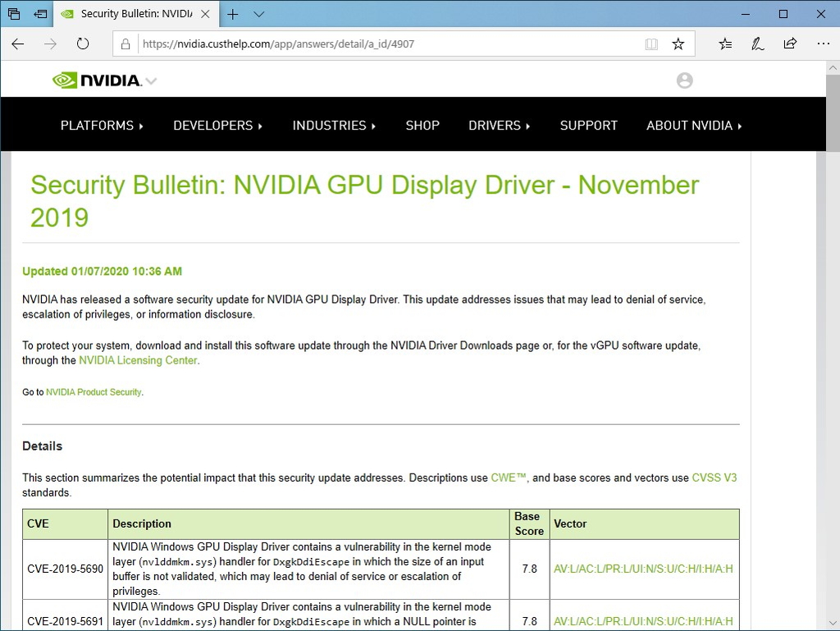The height and width of the screenshot is (631, 840).
Task: Add notes with pen icon
Action: 757,44
